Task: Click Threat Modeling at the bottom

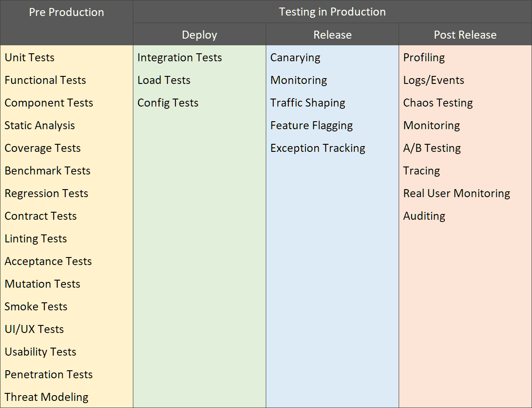Action: coord(47,397)
